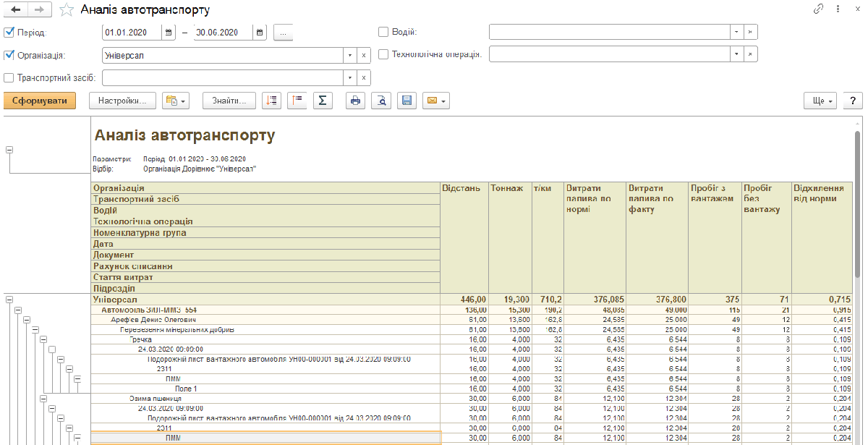
Task: Clear the Організація field
Action: pyautogui.click(x=364, y=55)
